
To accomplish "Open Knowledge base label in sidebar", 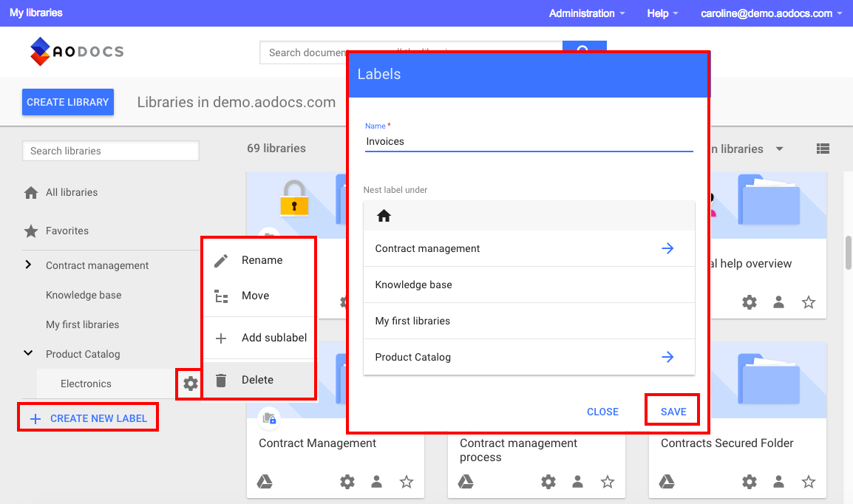I will [84, 295].
